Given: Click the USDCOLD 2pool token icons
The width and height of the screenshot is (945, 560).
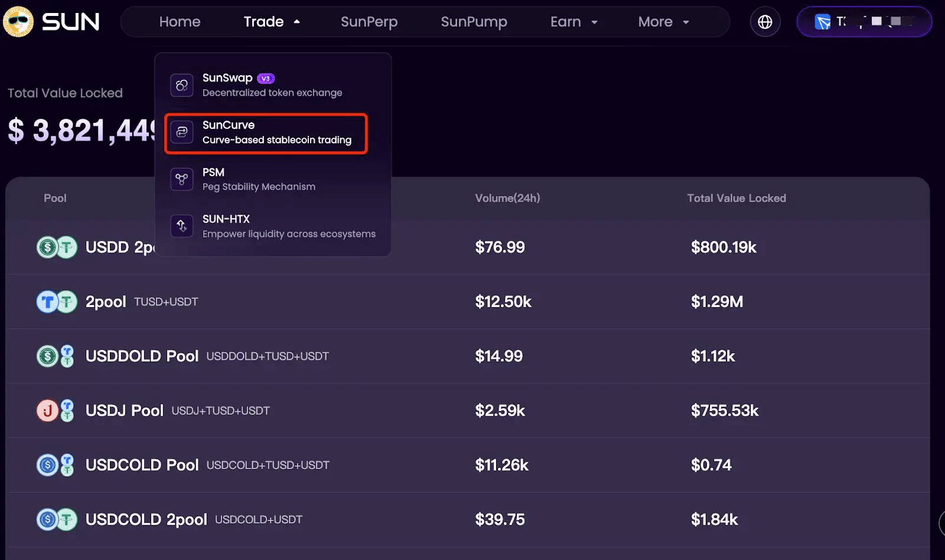Looking at the screenshot, I should coord(57,520).
